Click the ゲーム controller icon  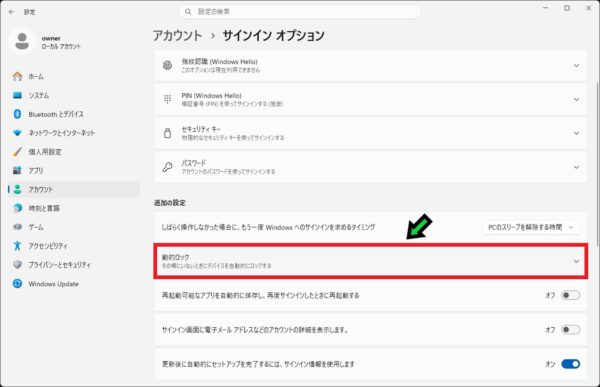(x=17, y=227)
